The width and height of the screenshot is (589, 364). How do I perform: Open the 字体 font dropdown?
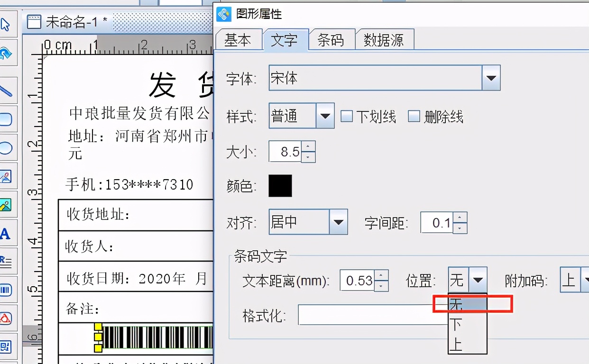(491, 78)
